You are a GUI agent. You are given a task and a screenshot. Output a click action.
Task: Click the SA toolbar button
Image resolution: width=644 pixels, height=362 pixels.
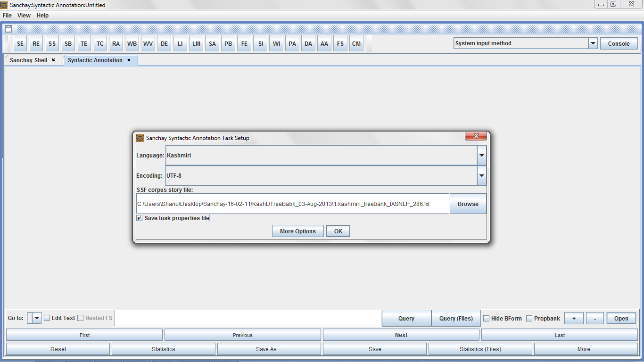coord(213,44)
